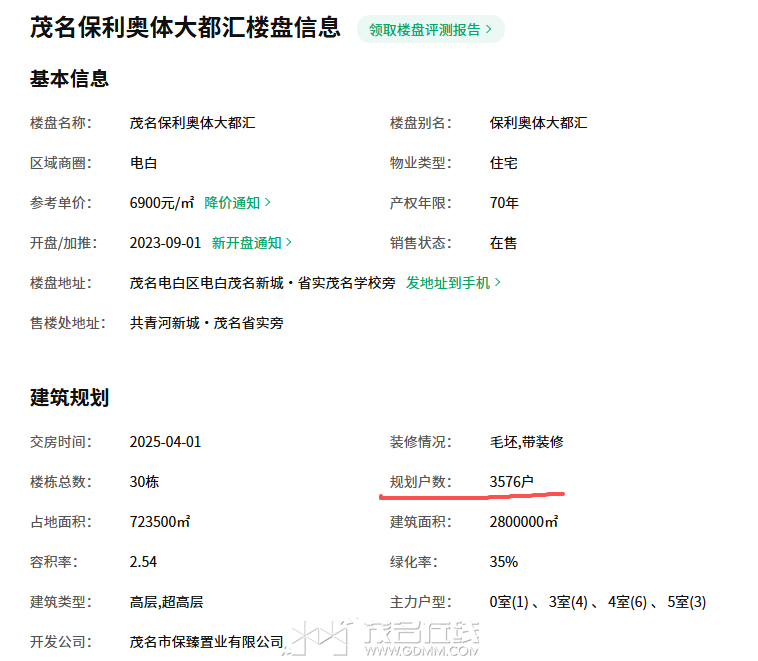Select the 基本信息 section heading
758x661 pixels.
tap(69, 78)
